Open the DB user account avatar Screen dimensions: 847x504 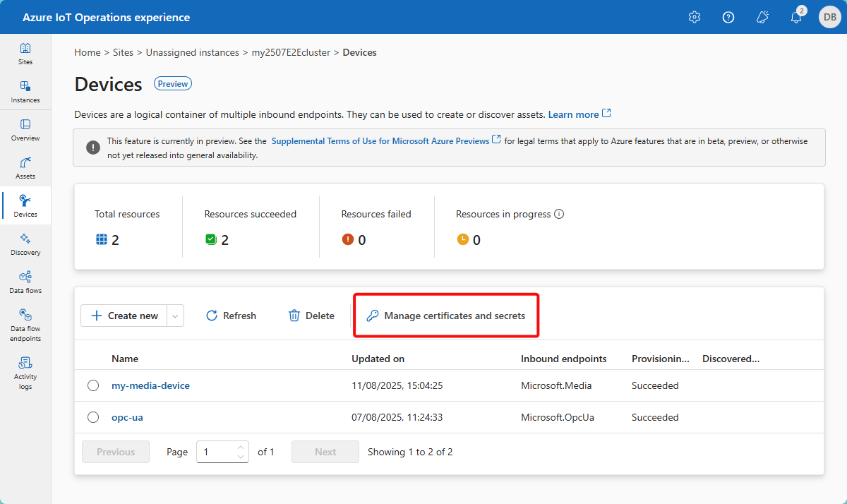(x=829, y=17)
